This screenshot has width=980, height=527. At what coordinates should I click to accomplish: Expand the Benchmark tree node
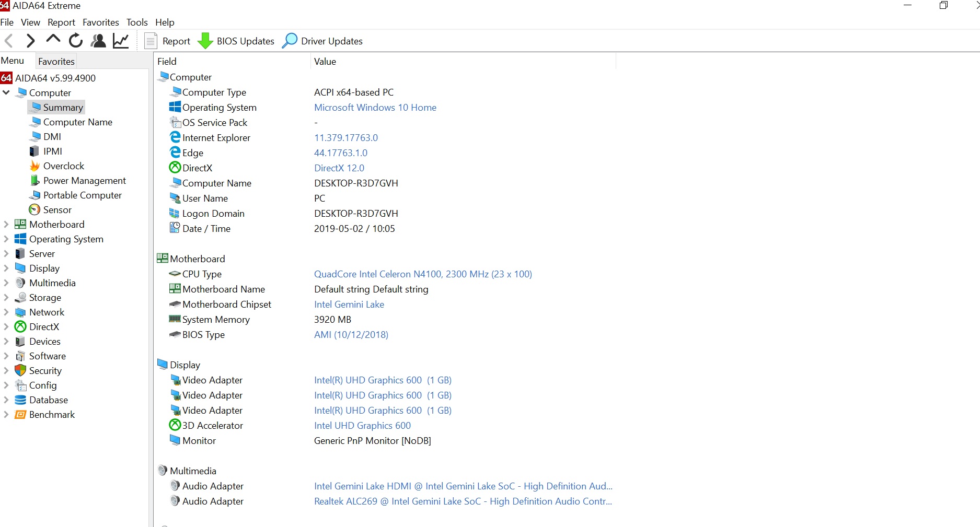(6, 414)
